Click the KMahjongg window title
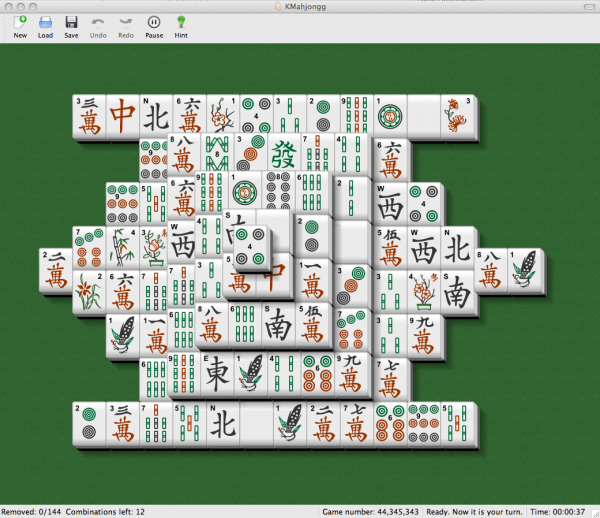 tap(305, 7)
